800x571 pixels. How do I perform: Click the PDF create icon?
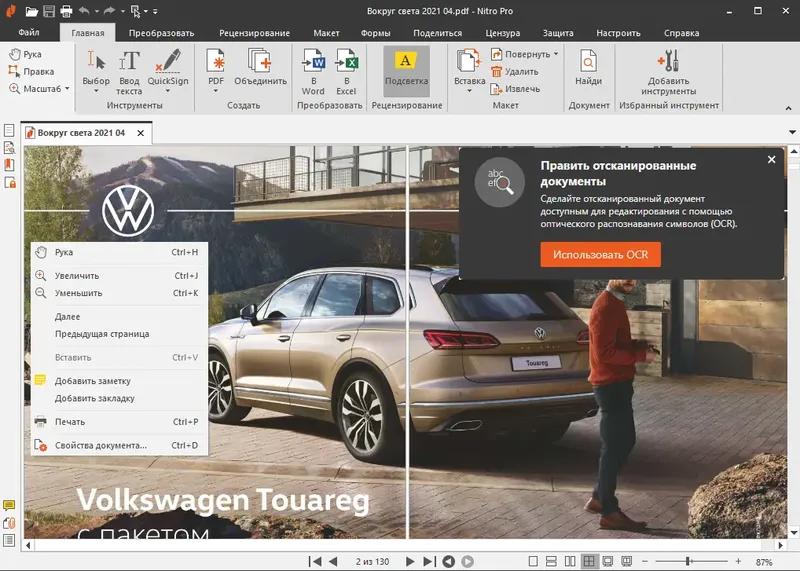[x=216, y=60]
